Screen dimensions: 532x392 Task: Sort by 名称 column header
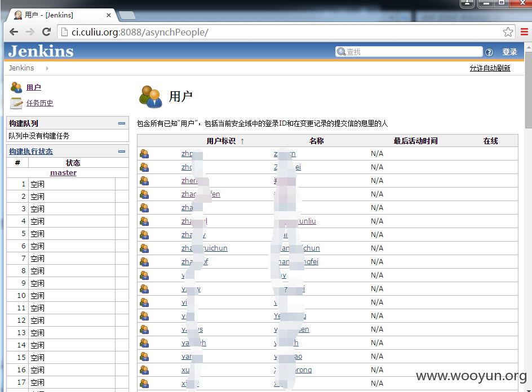point(317,141)
